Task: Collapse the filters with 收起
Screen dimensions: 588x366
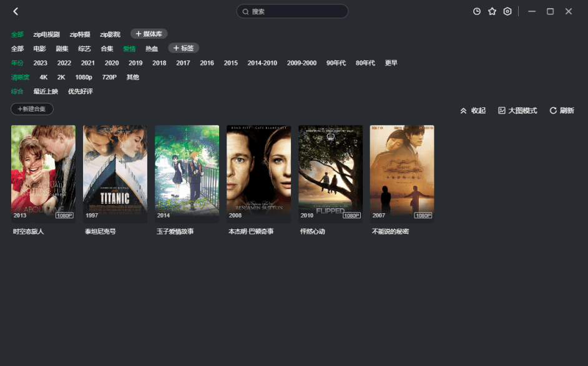Action: pyautogui.click(x=473, y=110)
